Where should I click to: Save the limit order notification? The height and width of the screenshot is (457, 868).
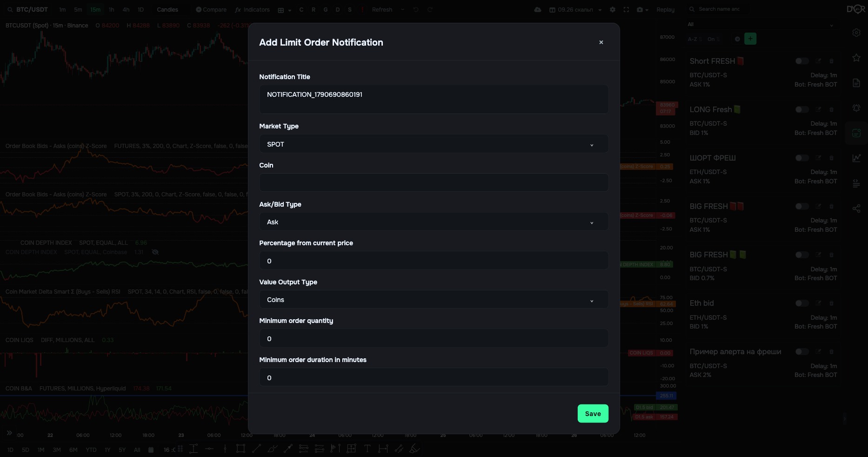coord(593,413)
